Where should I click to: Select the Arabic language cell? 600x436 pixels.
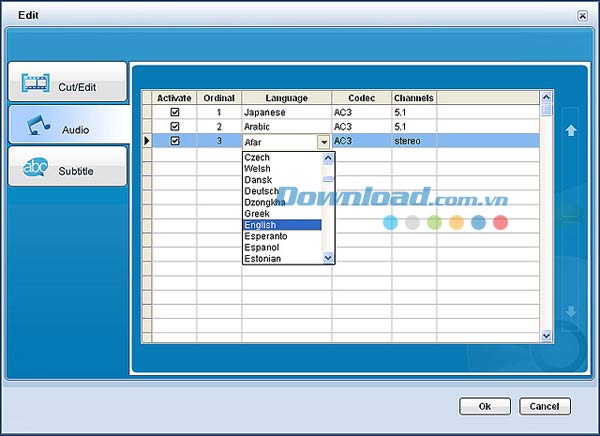click(x=287, y=126)
